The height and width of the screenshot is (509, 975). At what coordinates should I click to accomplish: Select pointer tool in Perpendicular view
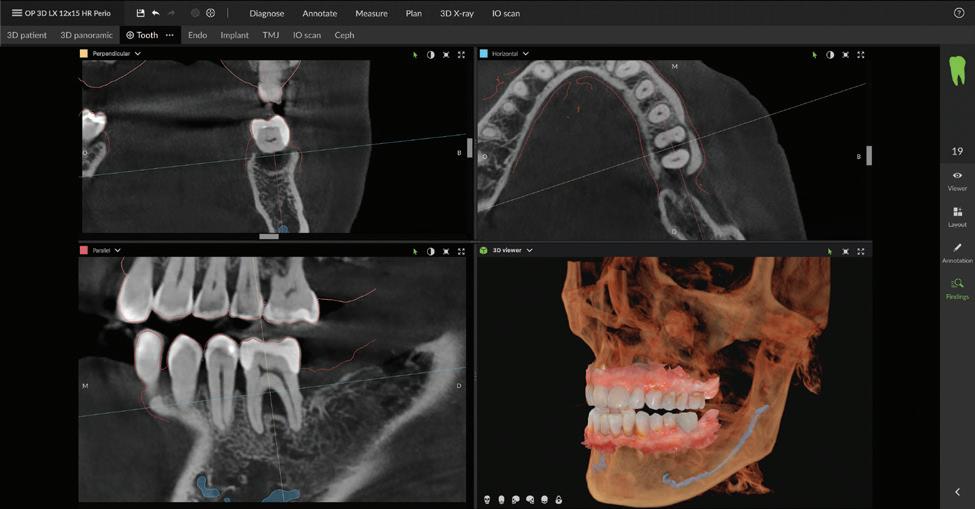(x=415, y=55)
